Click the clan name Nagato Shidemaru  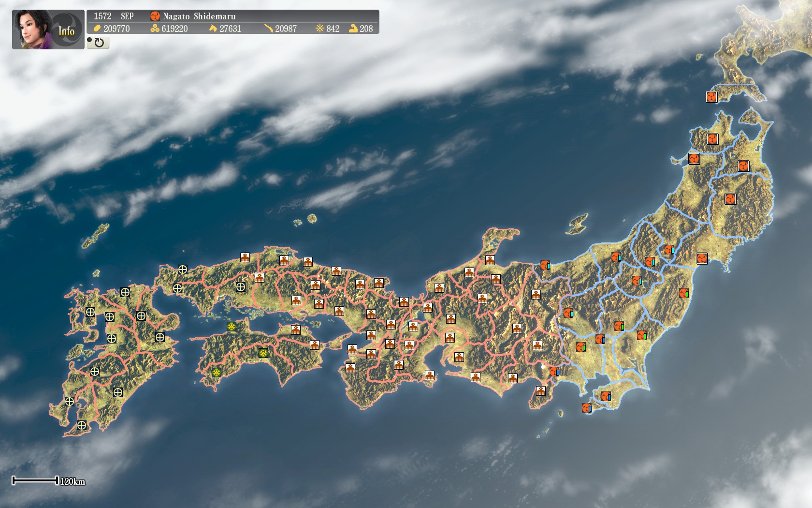[199, 16]
